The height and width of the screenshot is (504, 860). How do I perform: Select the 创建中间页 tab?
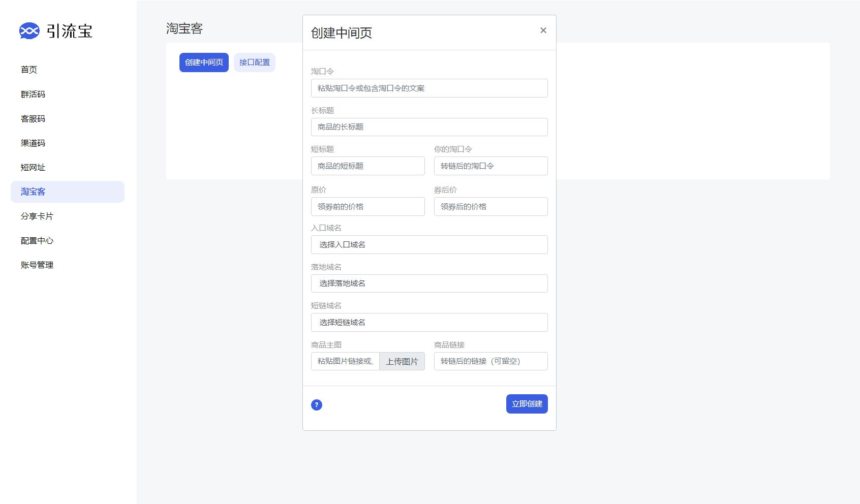click(203, 62)
